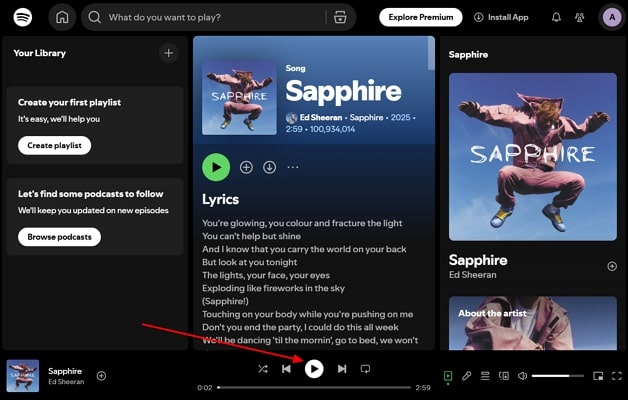Open the user profile avatar A
Screen dimensions: 628x400
[612, 17]
